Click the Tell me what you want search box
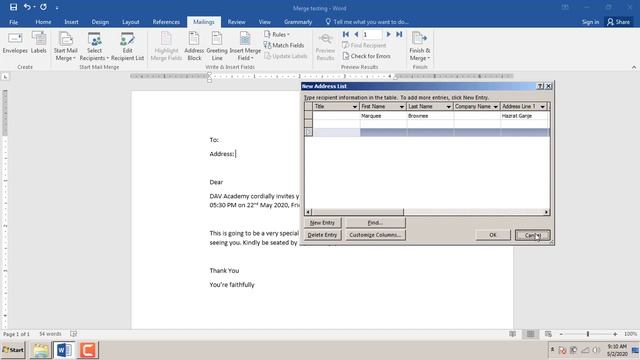640x360 pixels. pyautogui.click(x=367, y=22)
